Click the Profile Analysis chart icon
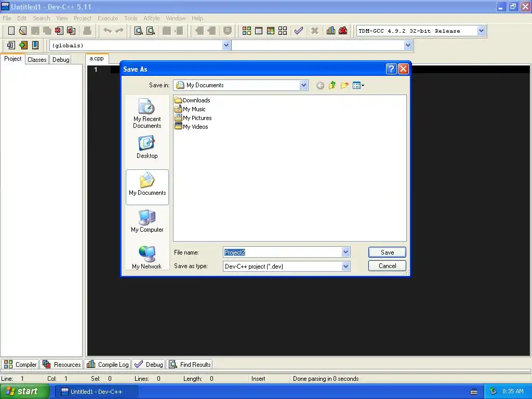Viewport: 532px width, 399px height. 331,31
